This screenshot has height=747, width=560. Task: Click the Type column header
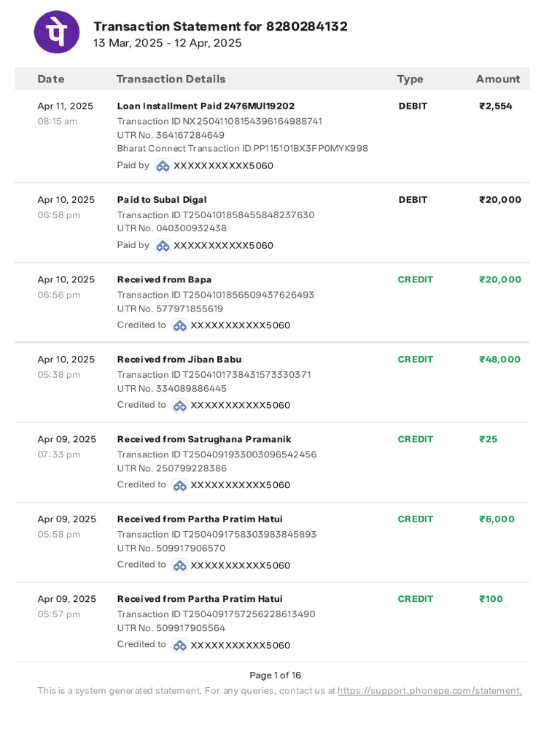[x=410, y=79]
